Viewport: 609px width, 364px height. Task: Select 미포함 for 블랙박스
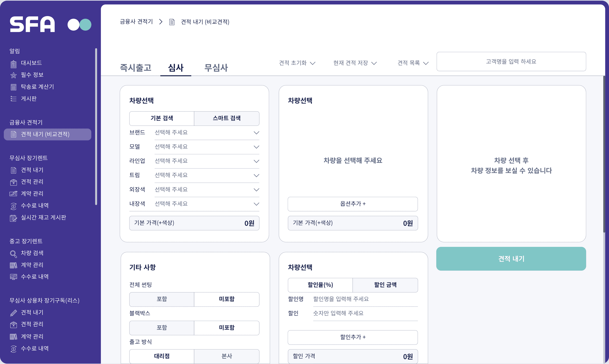[227, 328]
